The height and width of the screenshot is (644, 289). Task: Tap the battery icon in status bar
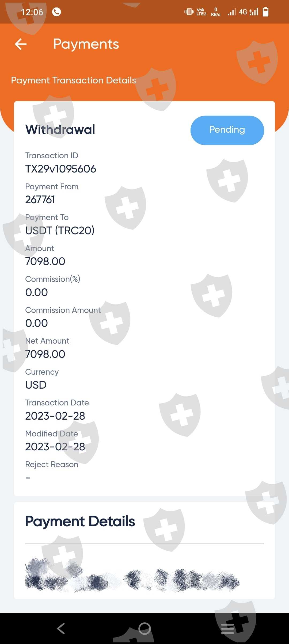point(265,12)
